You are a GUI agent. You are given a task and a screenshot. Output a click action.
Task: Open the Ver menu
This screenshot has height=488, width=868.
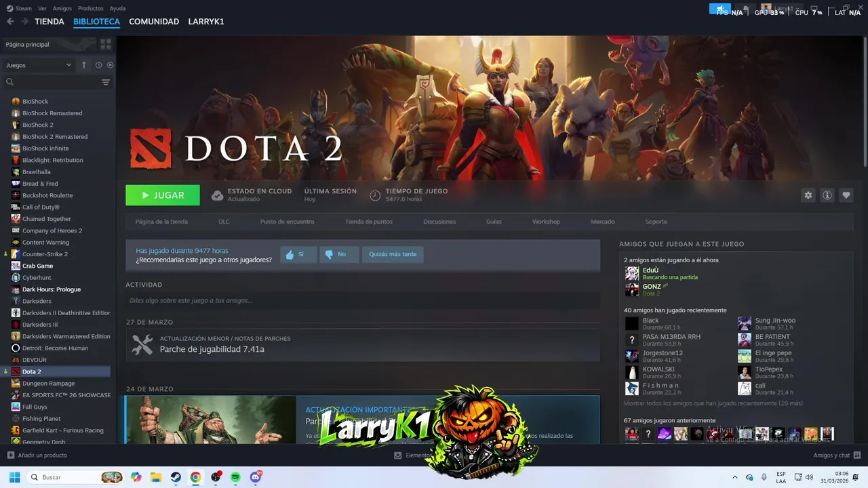42,9
